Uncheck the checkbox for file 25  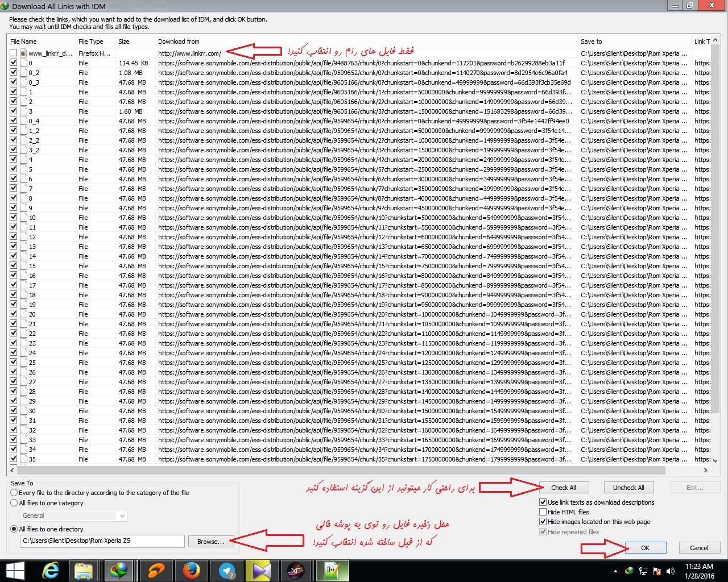(13, 362)
